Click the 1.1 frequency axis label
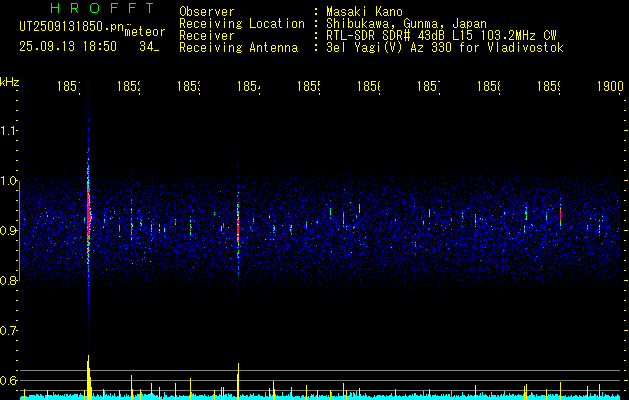The height and width of the screenshot is (400, 629). 9,131
